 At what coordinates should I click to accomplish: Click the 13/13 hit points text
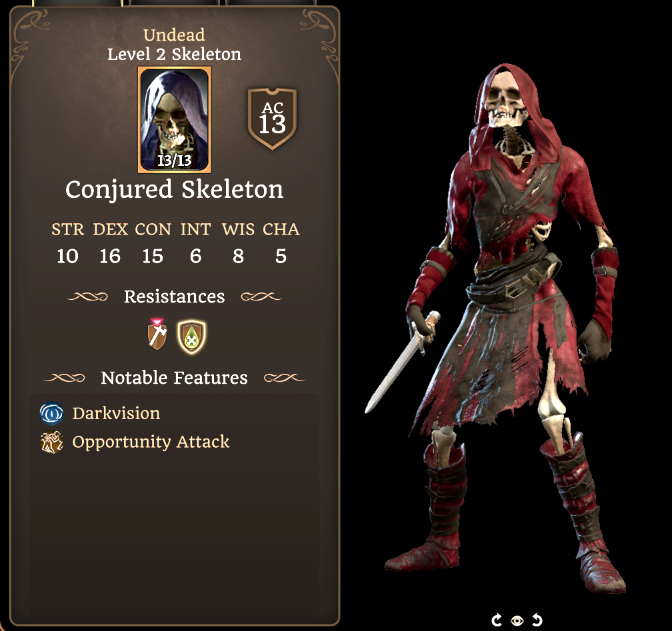(x=175, y=161)
